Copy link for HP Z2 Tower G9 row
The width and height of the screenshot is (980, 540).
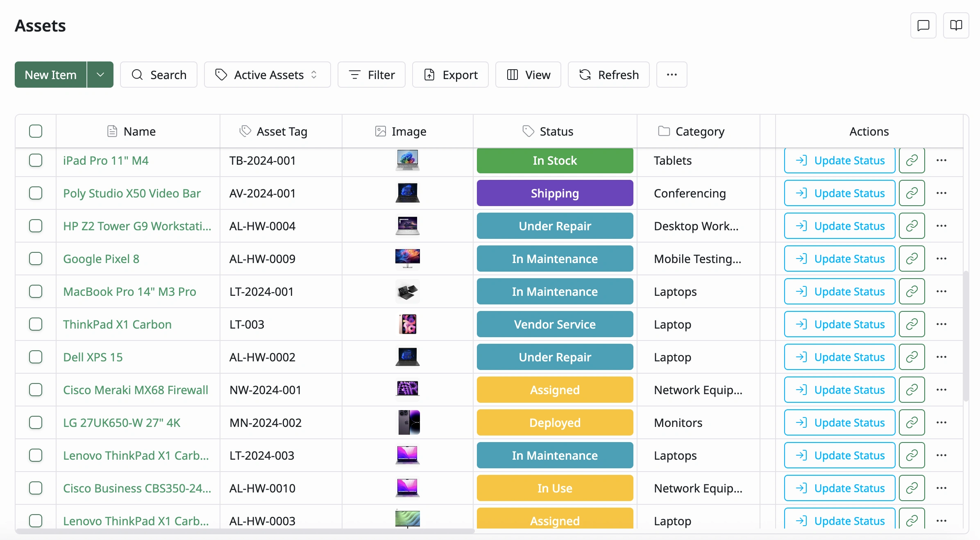click(912, 226)
